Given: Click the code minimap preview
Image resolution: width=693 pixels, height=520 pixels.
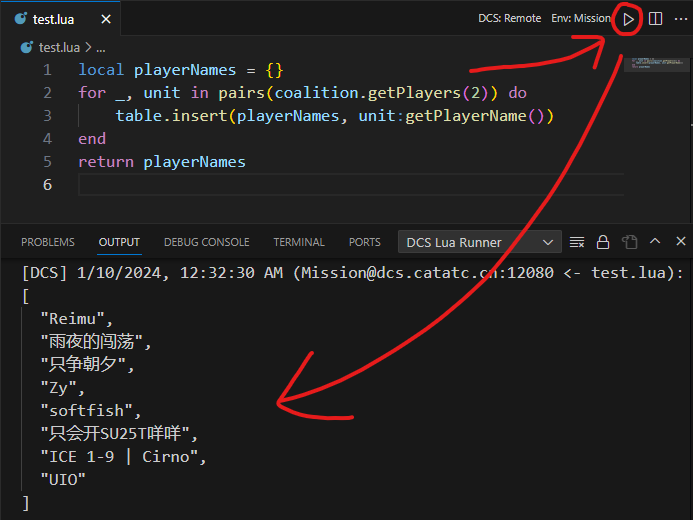Looking at the screenshot, I should click(x=650, y=65).
